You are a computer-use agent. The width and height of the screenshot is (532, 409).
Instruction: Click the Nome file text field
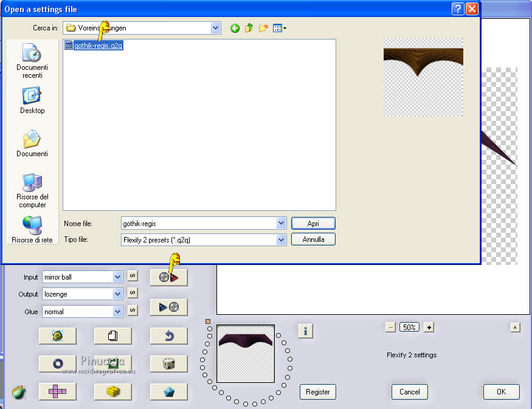coord(199,224)
